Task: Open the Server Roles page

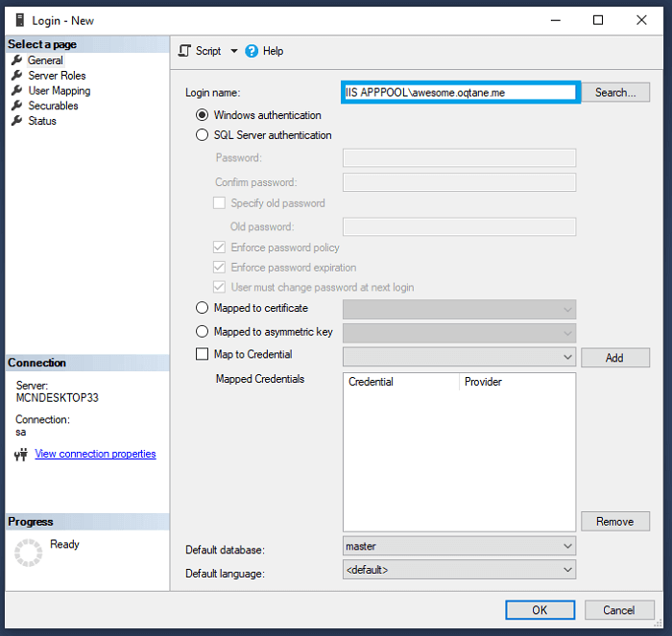Action: coord(57,76)
